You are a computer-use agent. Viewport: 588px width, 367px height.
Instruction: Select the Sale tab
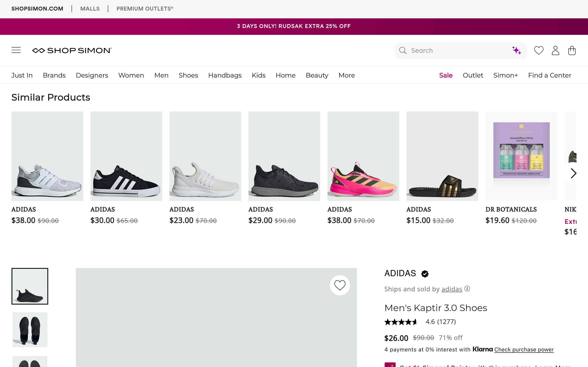tap(446, 75)
